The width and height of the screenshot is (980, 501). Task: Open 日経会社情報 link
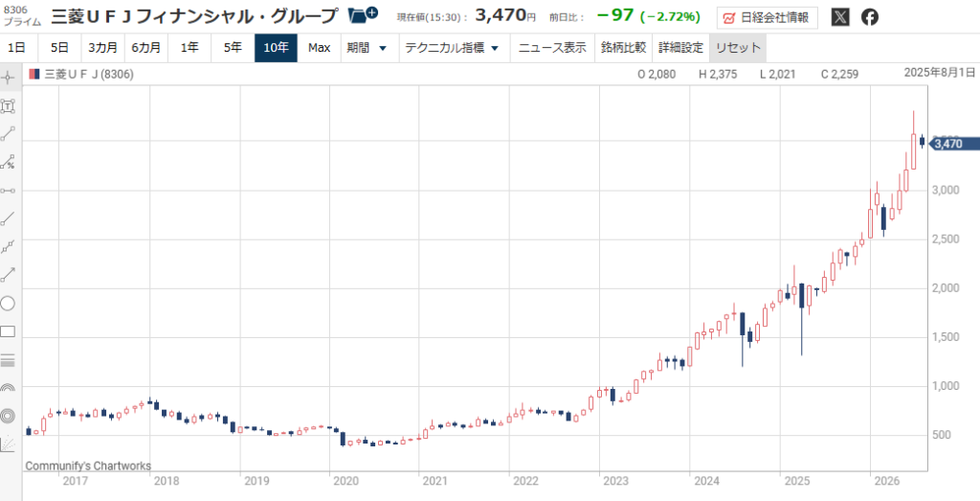[x=768, y=17]
